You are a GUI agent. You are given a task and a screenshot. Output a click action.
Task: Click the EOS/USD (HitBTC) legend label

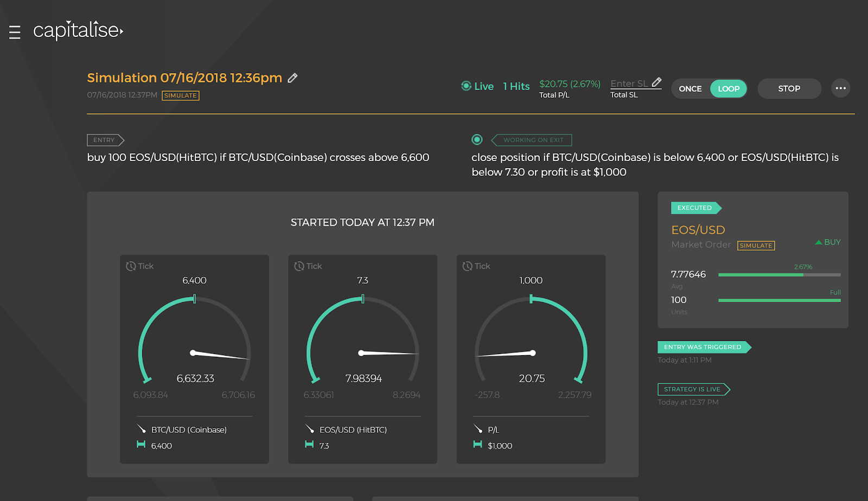coord(353,430)
